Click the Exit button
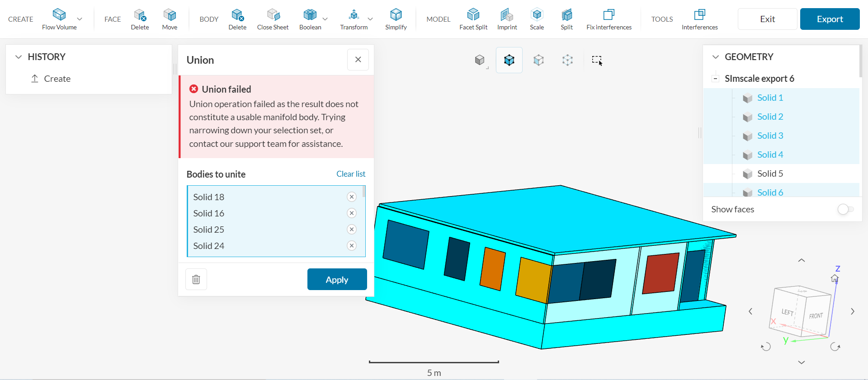 point(768,19)
